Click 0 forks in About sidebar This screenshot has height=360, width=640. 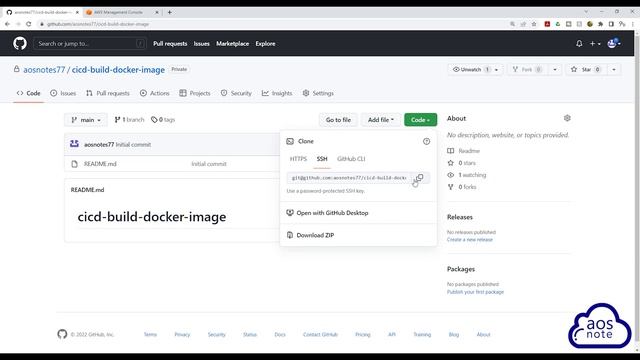467,187
